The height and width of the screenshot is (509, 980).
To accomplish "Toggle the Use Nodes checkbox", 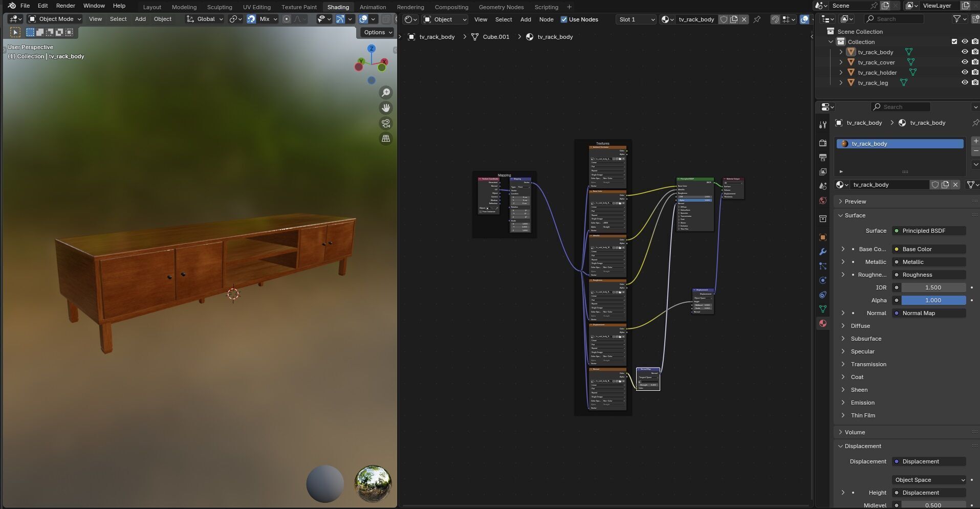I will click(x=564, y=19).
